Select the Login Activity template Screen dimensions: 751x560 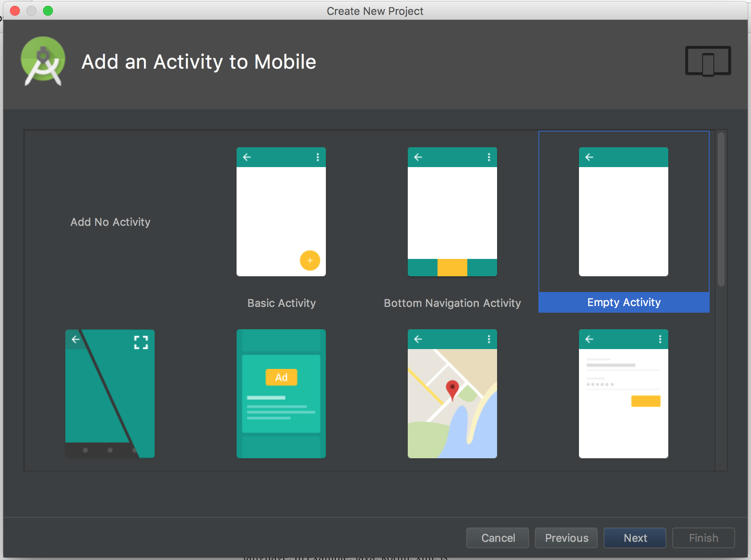click(623, 393)
